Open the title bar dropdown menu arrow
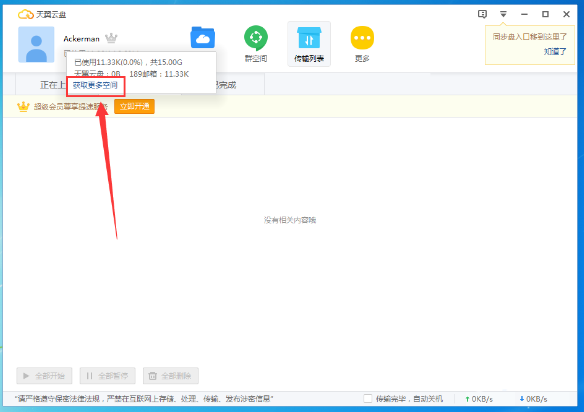This screenshot has height=412, width=584. [503, 14]
